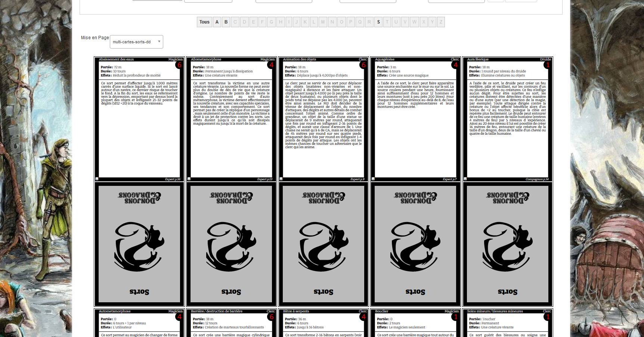Click the Autometamorphose card title

115,311
